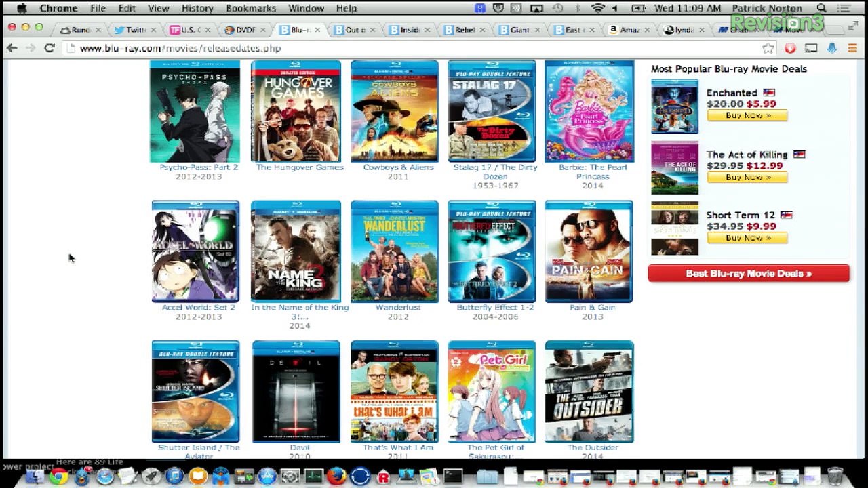
Task: Click The Act of Killing deal thumbnail
Action: [x=675, y=167]
